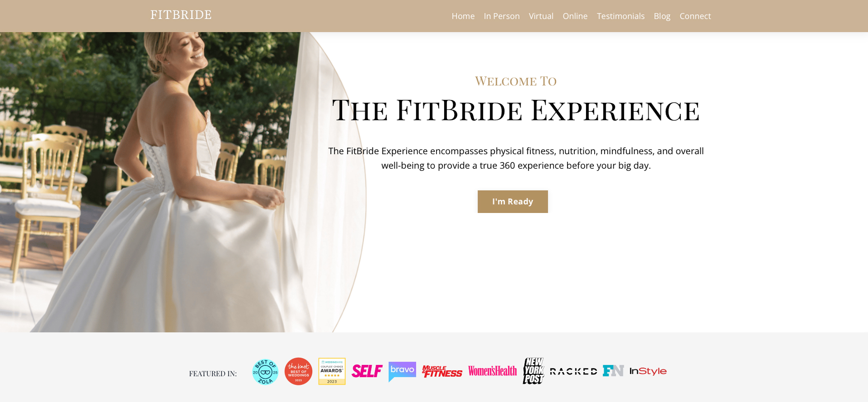Visit the Testimonials page link
Screen dimensions: 868x402
coord(620,16)
